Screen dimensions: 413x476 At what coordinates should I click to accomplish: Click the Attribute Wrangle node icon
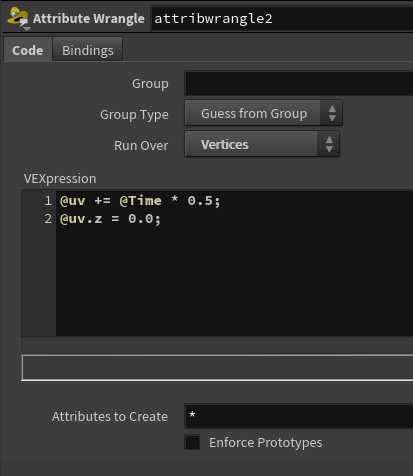pyautogui.click(x=18, y=16)
